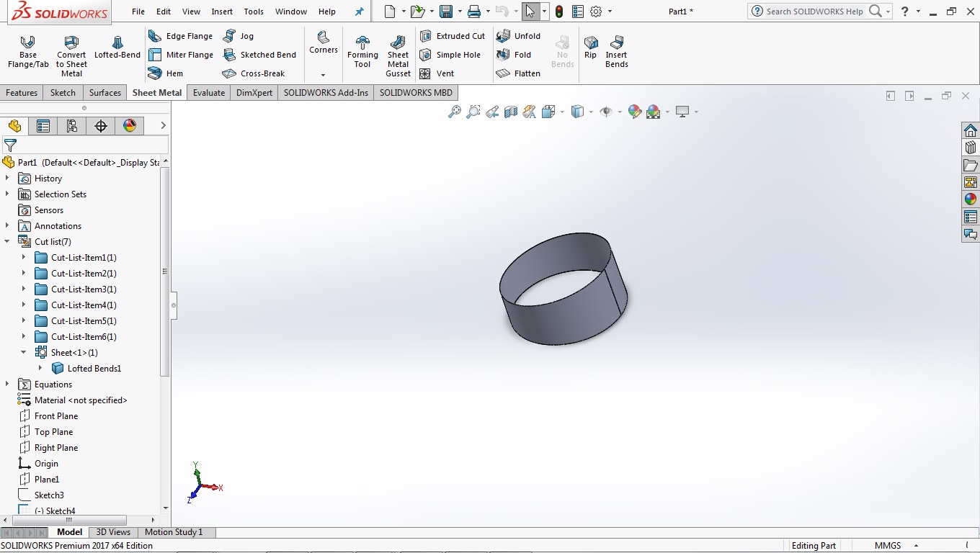Screen dimensions: 980x553
Task: Click the Hem tool
Action: coord(166,73)
